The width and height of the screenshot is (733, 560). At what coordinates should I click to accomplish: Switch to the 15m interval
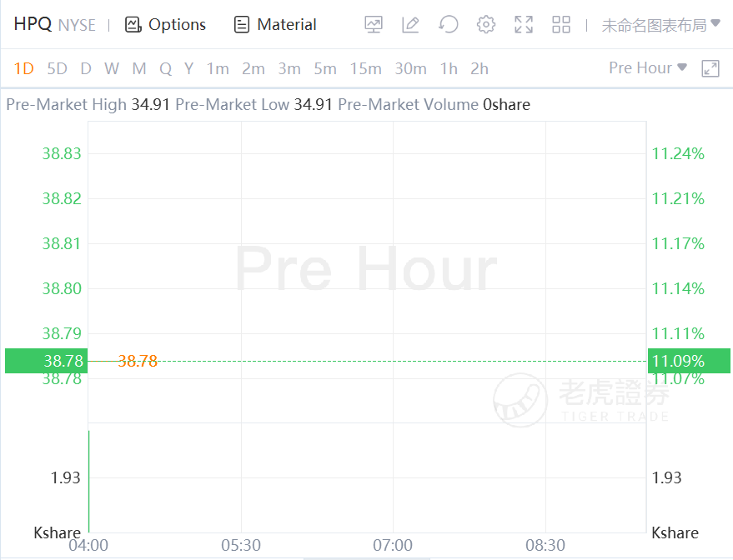click(365, 68)
